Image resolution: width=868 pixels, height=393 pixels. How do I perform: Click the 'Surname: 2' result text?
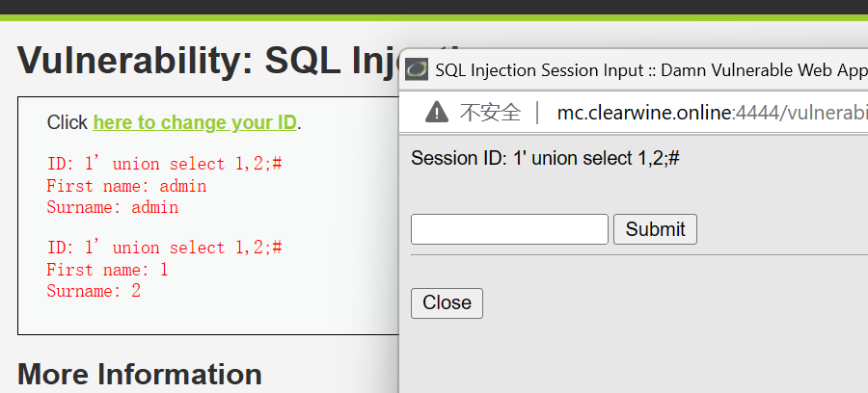click(94, 291)
